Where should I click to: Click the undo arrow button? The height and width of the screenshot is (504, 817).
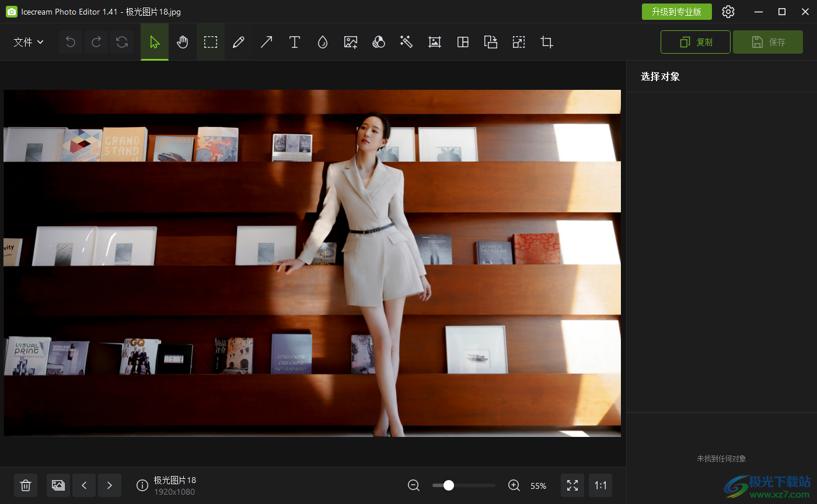[x=71, y=42]
